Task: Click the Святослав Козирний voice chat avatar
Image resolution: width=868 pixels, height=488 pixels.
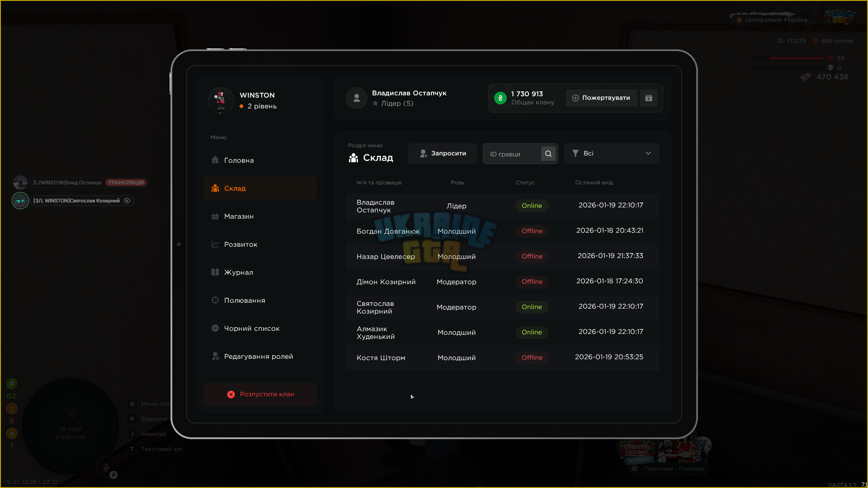Action: (x=20, y=201)
